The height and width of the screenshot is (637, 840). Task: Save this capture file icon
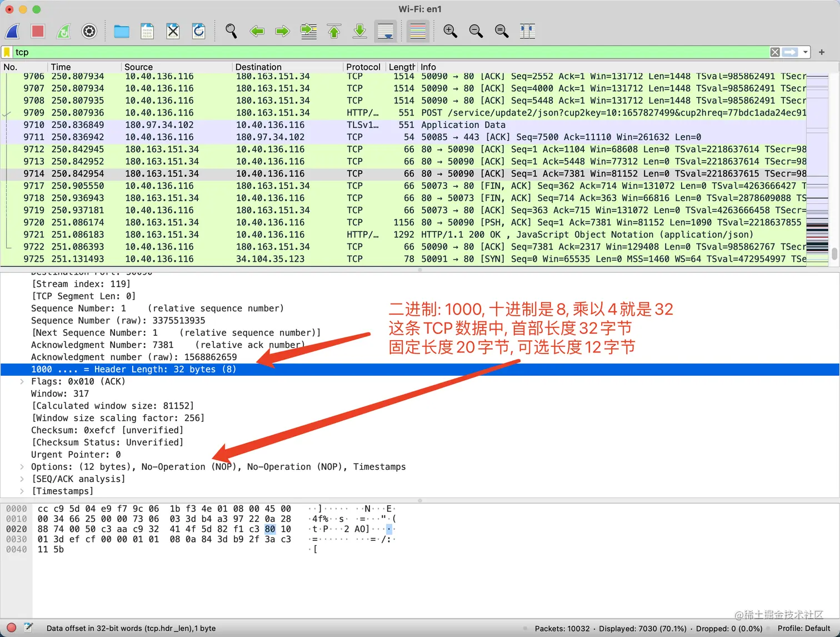pos(147,31)
